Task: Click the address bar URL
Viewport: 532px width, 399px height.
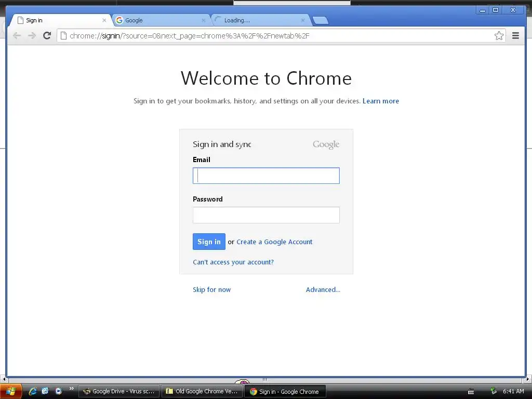Action: tap(189, 36)
